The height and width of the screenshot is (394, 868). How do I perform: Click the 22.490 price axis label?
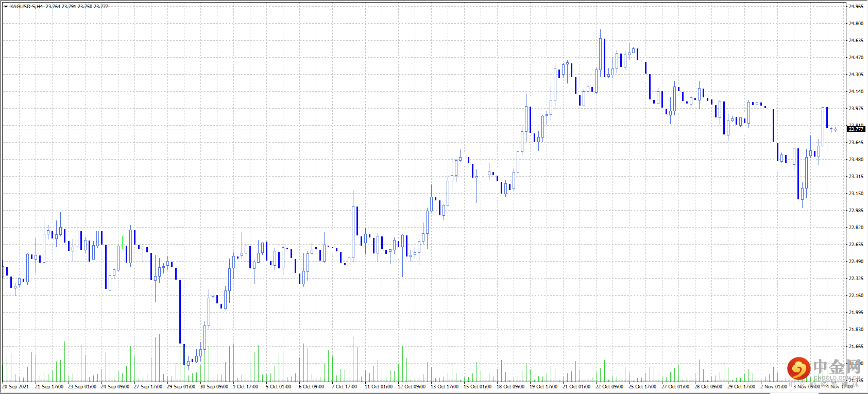tap(856, 262)
